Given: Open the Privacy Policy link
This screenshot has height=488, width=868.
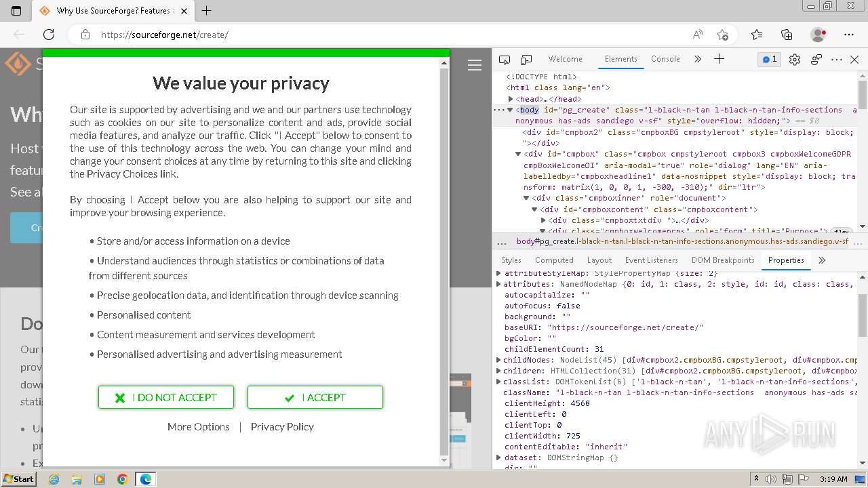Looking at the screenshot, I should tap(282, 426).
